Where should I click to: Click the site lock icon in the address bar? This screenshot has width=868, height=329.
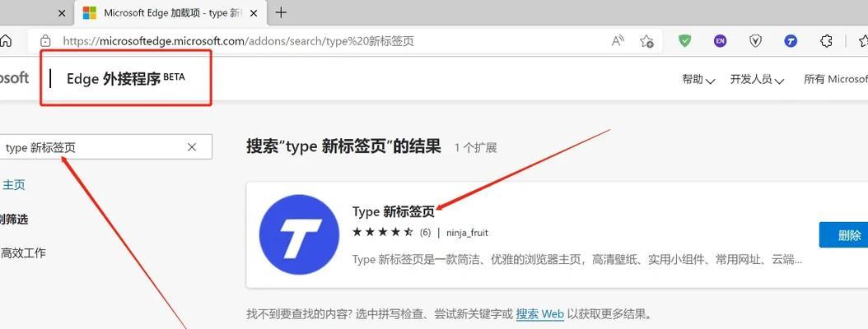click(x=45, y=41)
